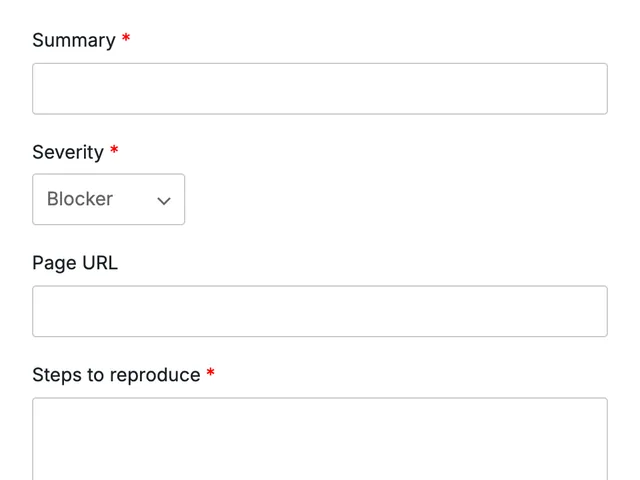This screenshot has width=640, height=480.
Task: Click the red asterisk beside Summary
Action: (x=126, y=38)
